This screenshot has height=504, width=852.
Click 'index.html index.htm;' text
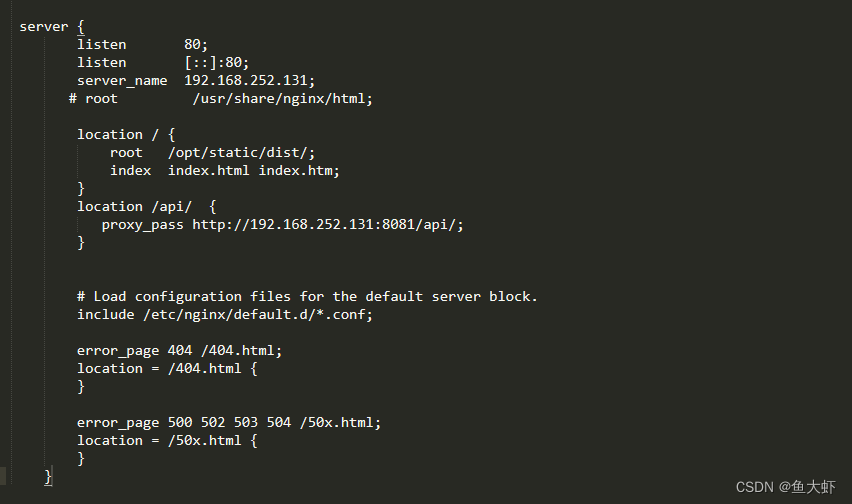click(253, 171)
